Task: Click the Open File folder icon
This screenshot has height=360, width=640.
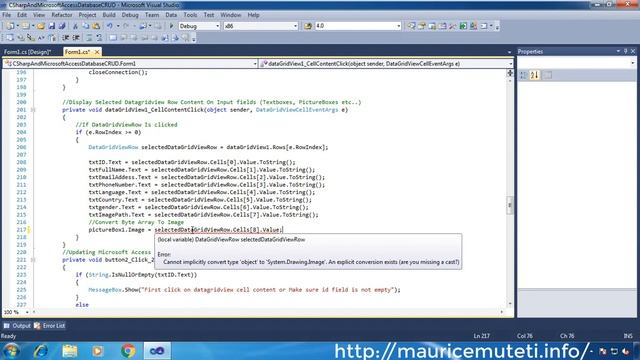Action: point(41,26)
